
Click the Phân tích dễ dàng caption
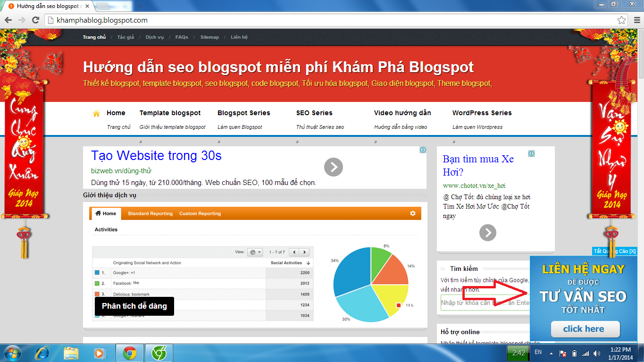coord(134,306)
